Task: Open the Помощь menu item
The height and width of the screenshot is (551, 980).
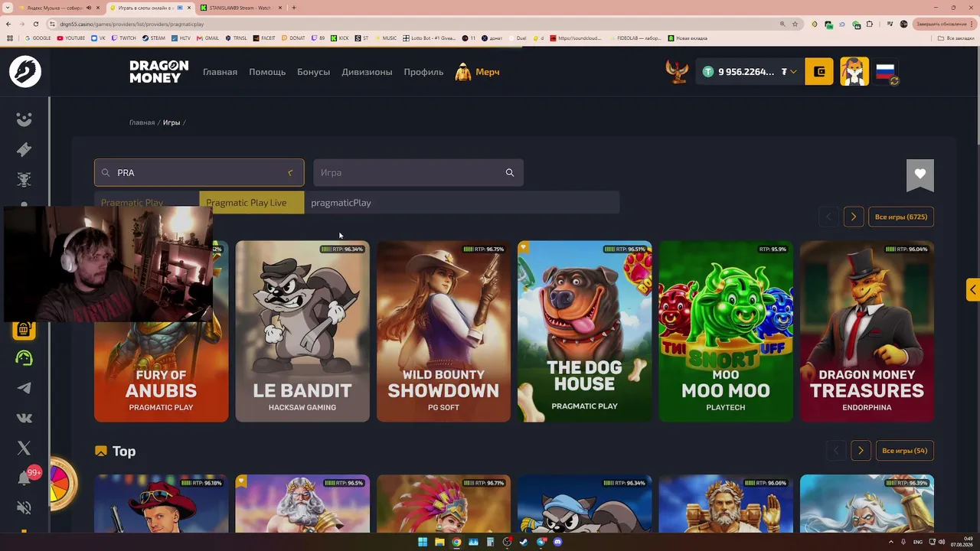Action: 267,72
